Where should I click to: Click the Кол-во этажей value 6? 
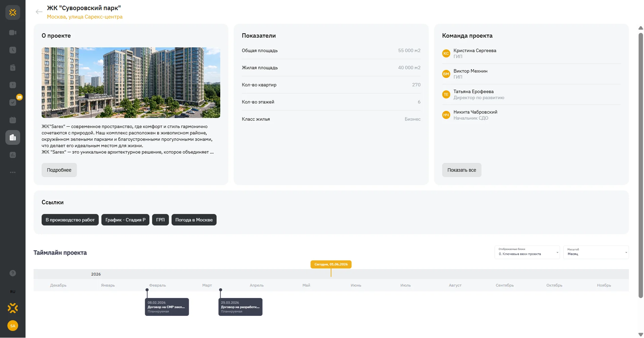pos(419,102)
